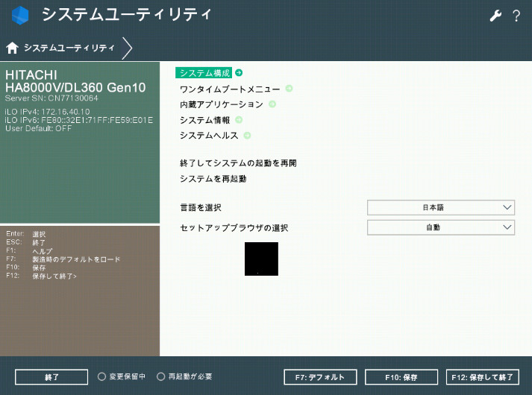Image resolution: width=532 pixels, height=395 pixels.
Task: Click the blue hexagon logo
Action: [x=19, y=15]
